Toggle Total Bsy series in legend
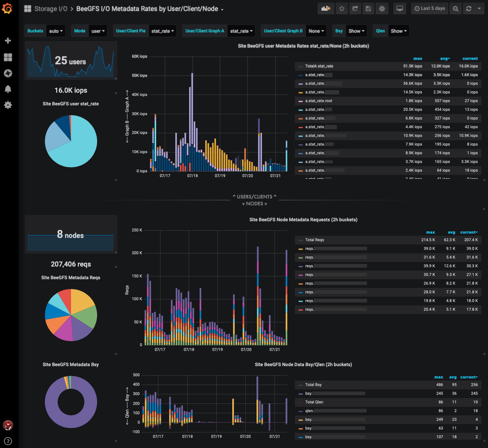This screenshot has height=448, width=488. (314, 385)
